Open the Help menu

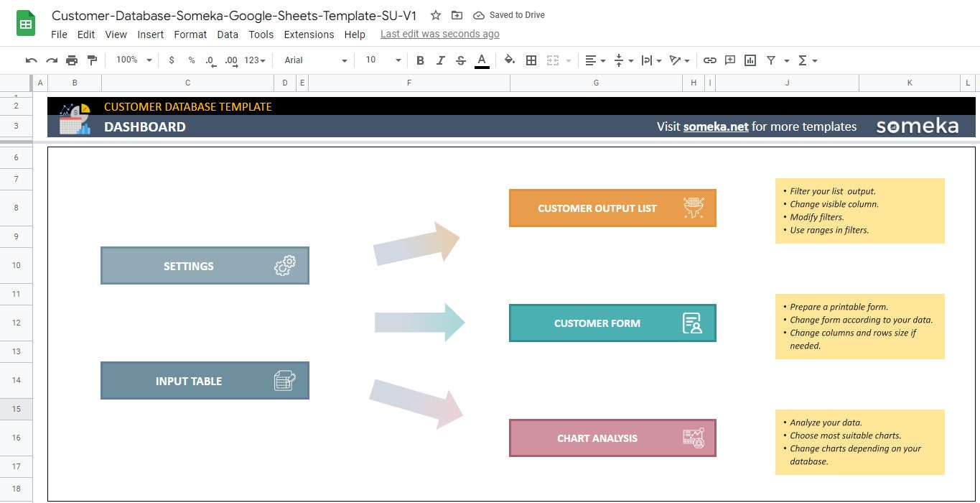(355, 34)
